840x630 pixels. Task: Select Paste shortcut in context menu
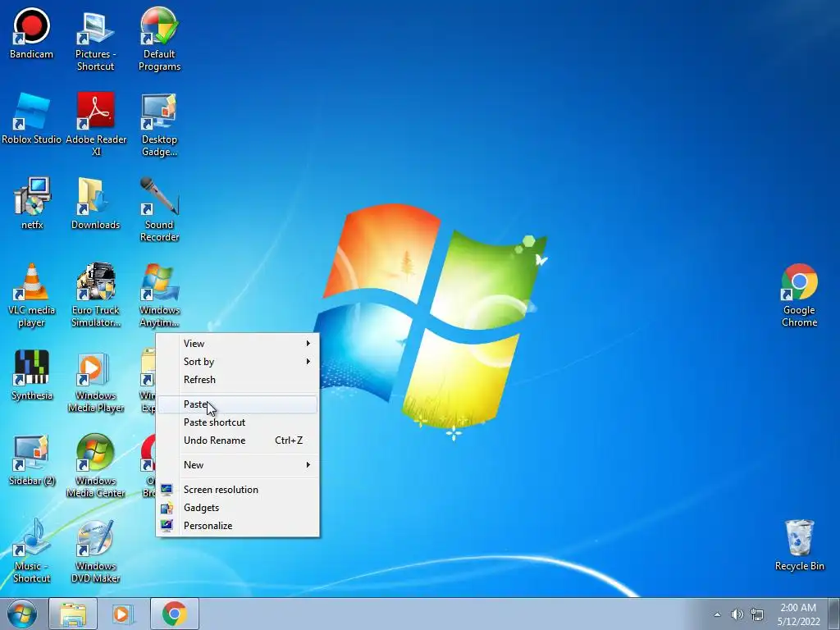pyautogui.click(x=237, y=422)
